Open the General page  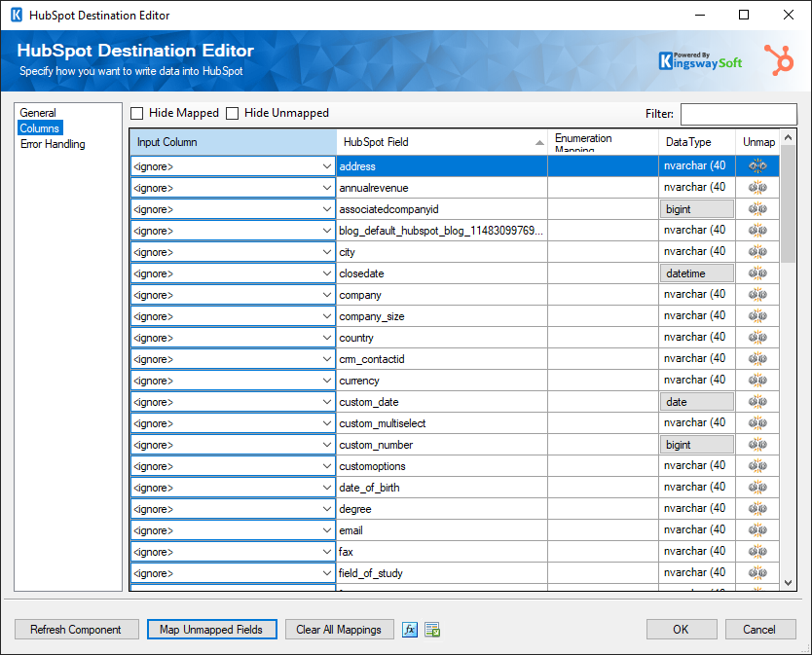(38, 113)
